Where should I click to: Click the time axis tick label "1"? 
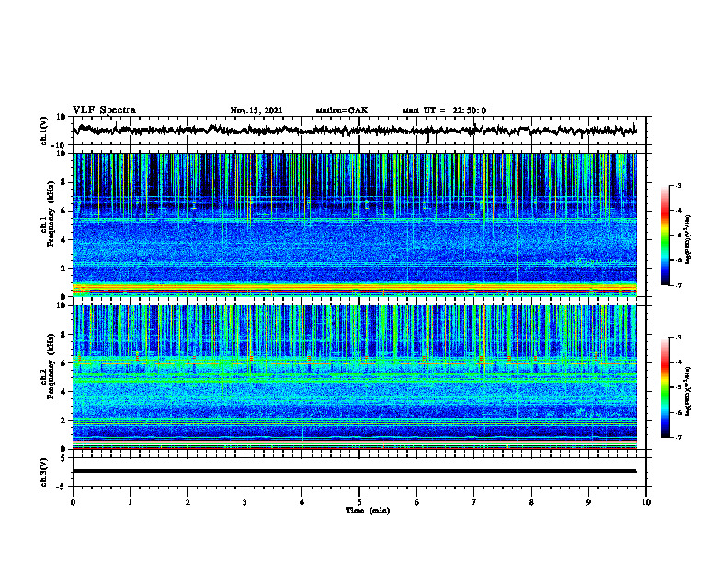[130, 502]
